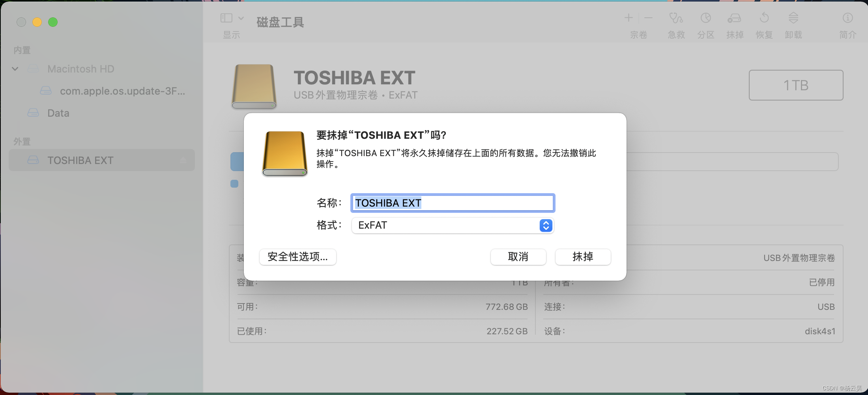Click the disk4s1 device value

(x=820, y=331)
